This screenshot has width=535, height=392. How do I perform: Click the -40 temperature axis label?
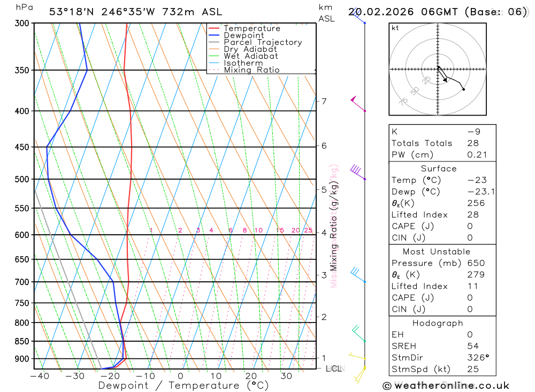point(40,376)
